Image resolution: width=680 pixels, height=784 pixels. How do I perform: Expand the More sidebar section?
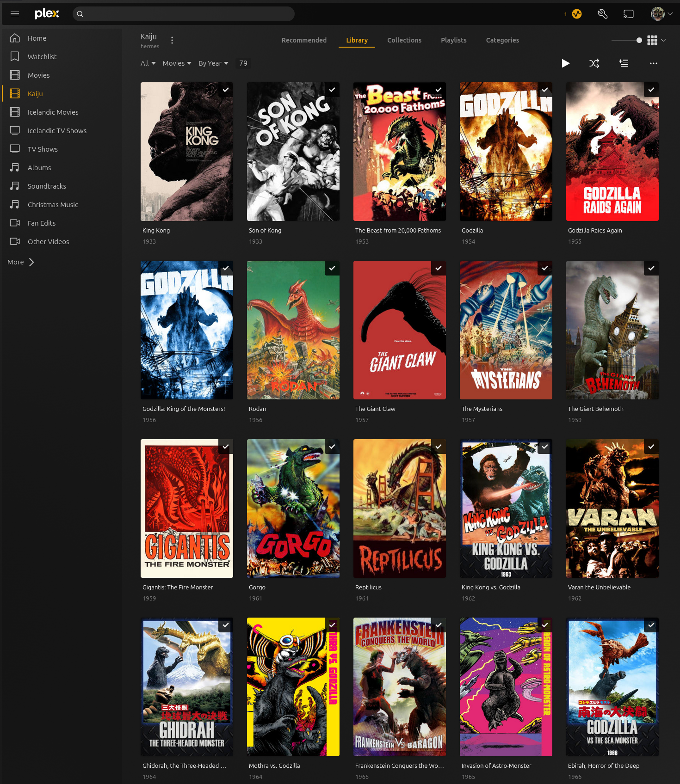(x=21, y=262)
